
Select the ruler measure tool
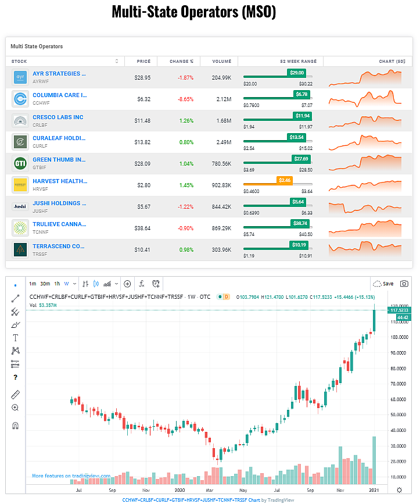coord(15,394)
